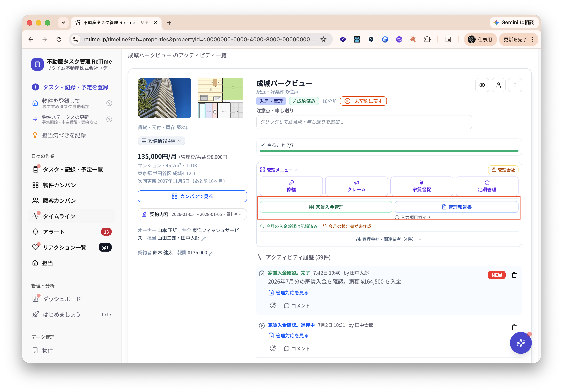Toggle the eye visibility icon on property card

(482, 85)
